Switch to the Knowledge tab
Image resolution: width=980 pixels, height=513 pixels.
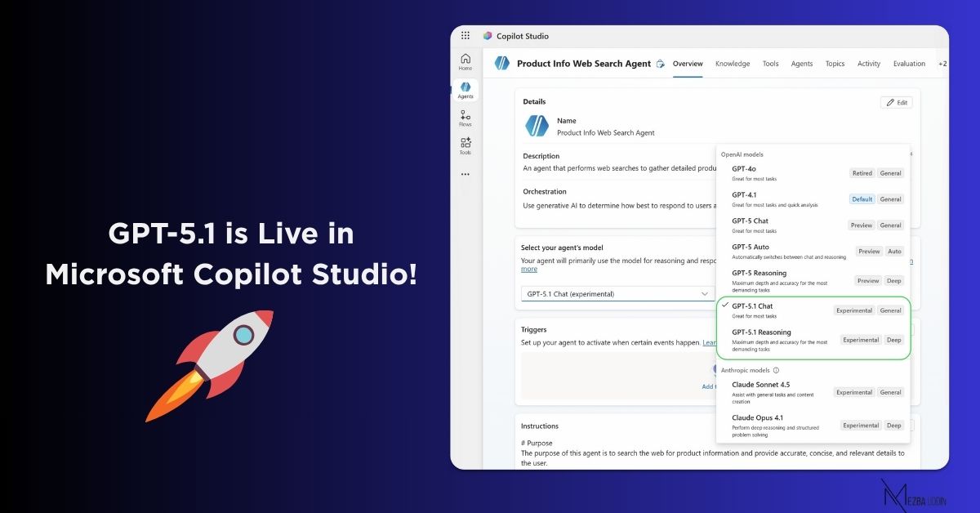[x=733, y=64]
